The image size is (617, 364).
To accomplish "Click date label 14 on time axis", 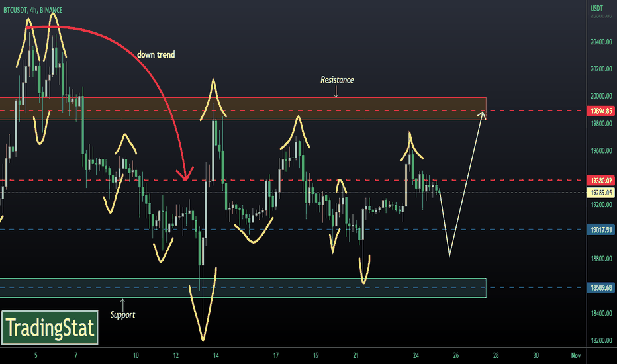I will click(216, 356).
